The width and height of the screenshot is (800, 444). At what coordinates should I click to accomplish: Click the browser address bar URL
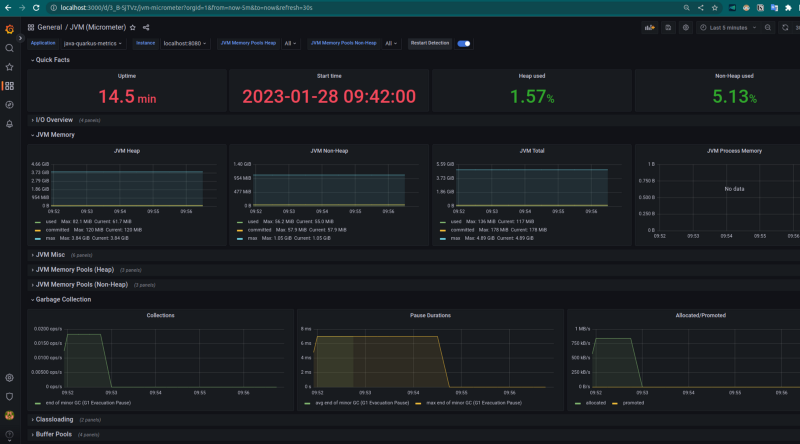tap(186, 8)
